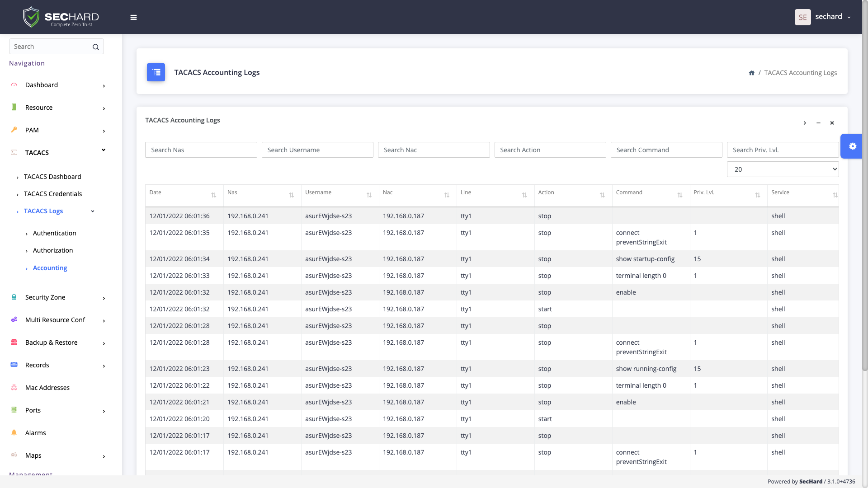868x488 pixels.
Task: Click the blue settings gear icon
Action: click(852, 146)
